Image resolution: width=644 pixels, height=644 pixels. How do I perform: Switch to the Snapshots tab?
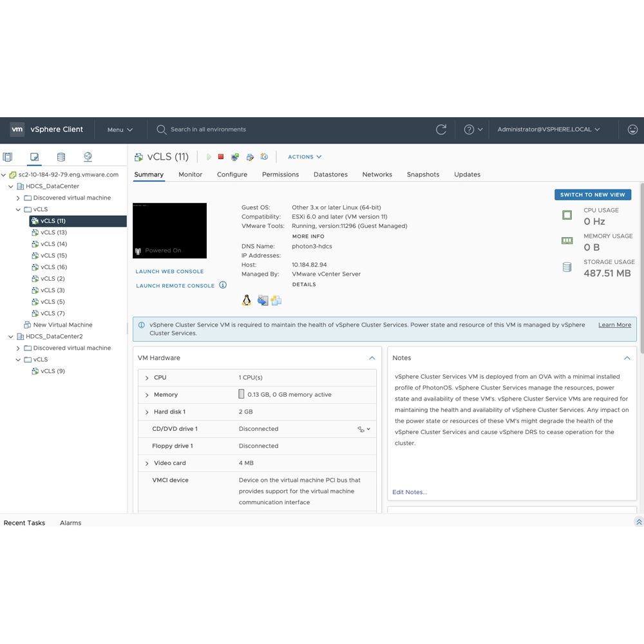click(x=423, y=174)
